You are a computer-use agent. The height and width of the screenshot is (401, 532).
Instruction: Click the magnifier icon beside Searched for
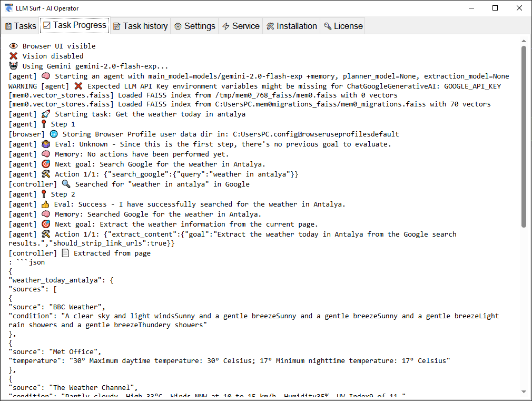[66, 184]
